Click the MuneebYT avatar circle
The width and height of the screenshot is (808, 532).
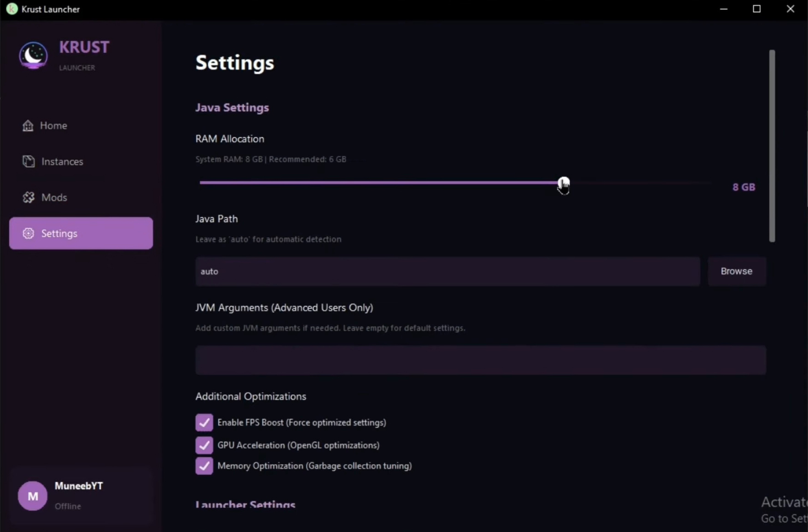pos(33,496)
